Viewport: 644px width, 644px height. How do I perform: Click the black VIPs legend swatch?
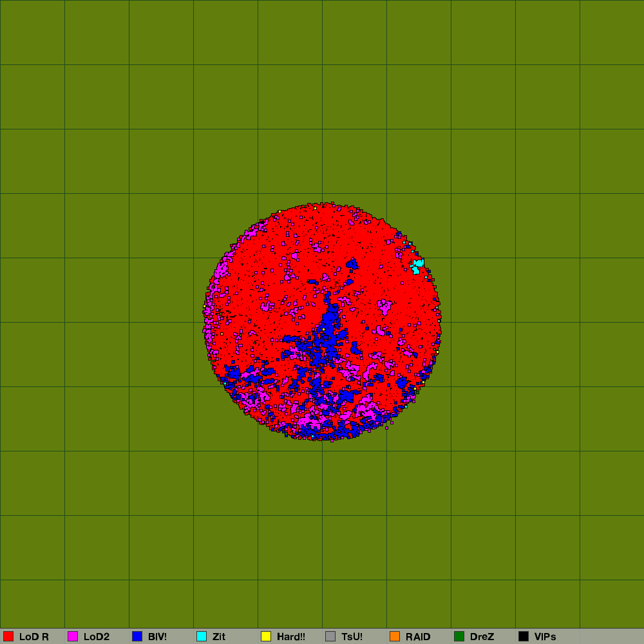(x=524, y=636)
